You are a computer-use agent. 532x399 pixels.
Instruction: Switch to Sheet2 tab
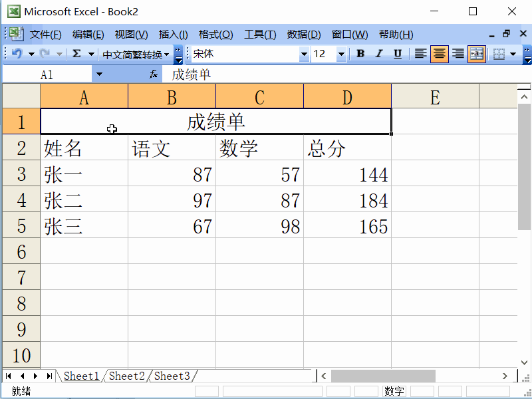(x=126, y=376)
